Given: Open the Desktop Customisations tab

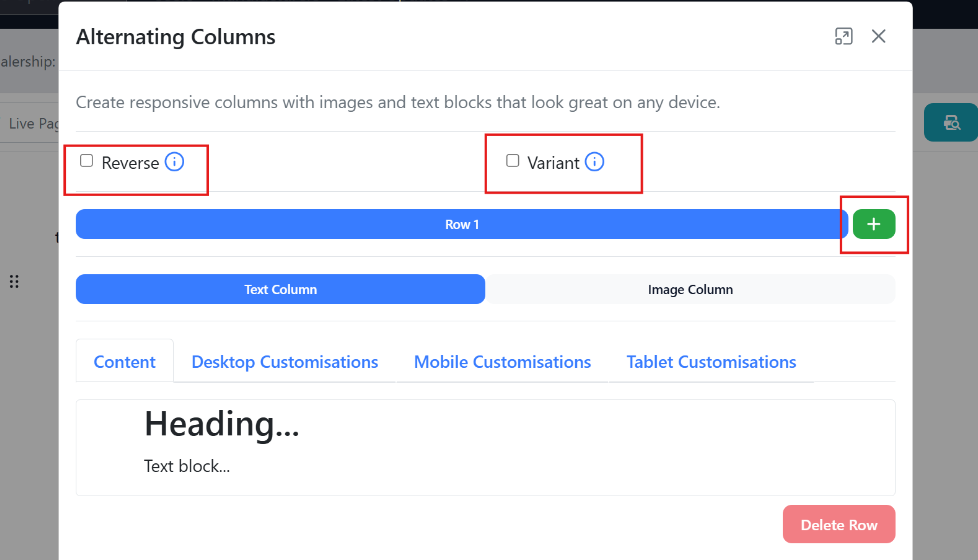Looking at the screenshot, I should click(x=285, y=362).
